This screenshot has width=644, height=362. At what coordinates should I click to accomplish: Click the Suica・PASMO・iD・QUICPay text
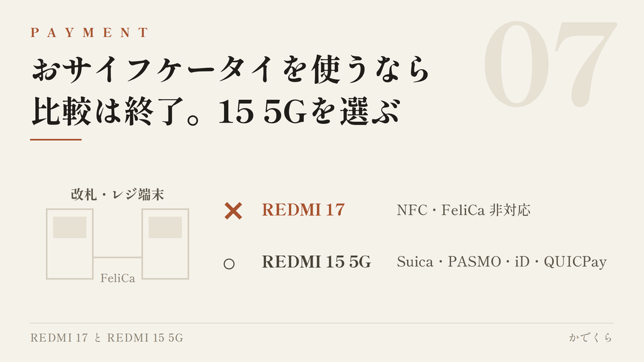pyautogui.click(x=502, y=262)
